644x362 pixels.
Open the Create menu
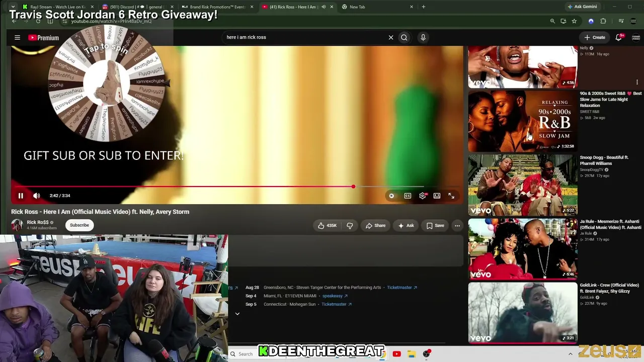(595, 37)
